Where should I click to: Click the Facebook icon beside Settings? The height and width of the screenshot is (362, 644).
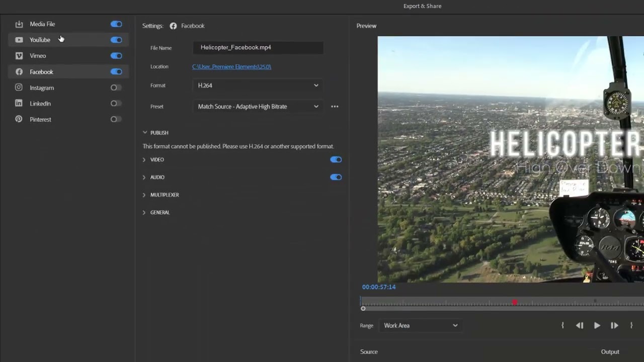(x=173, y=26)
